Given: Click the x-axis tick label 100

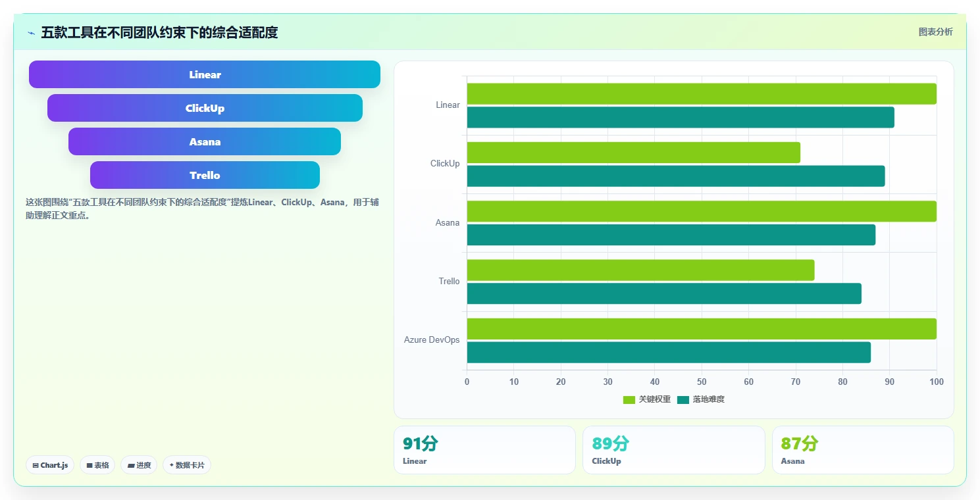Looking at the screenshot, I should 937,382.
